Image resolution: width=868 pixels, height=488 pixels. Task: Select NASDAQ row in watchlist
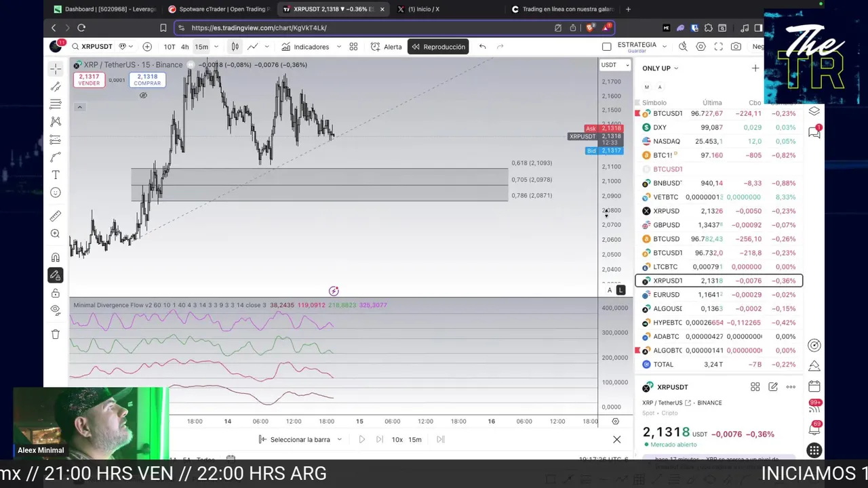point(719,141)
